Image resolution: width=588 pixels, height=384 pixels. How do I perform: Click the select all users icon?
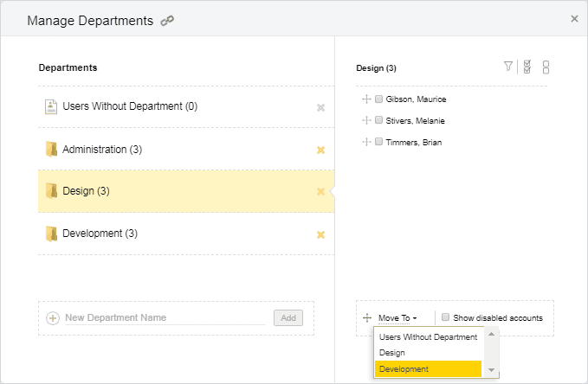tap(527, 67)
